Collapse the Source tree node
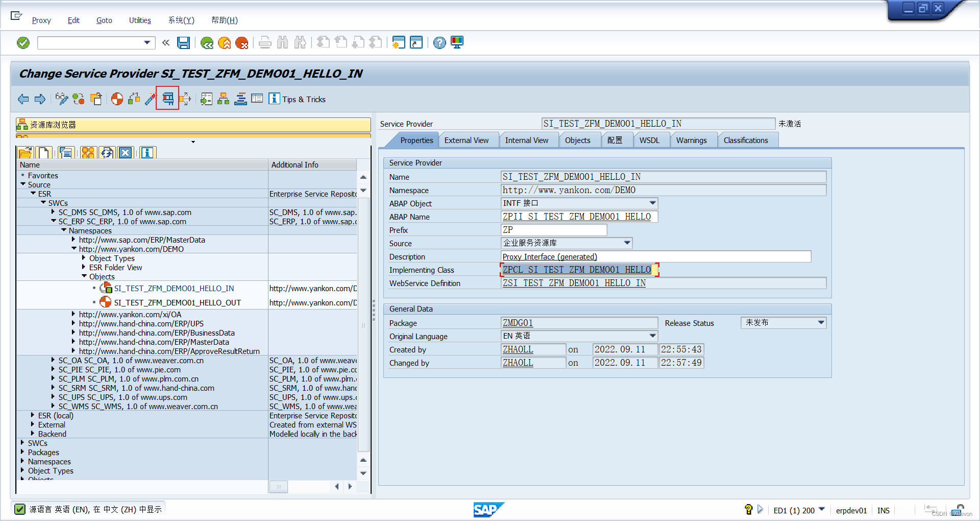Viewport: 980px width, 521px height. coord(23,184)
